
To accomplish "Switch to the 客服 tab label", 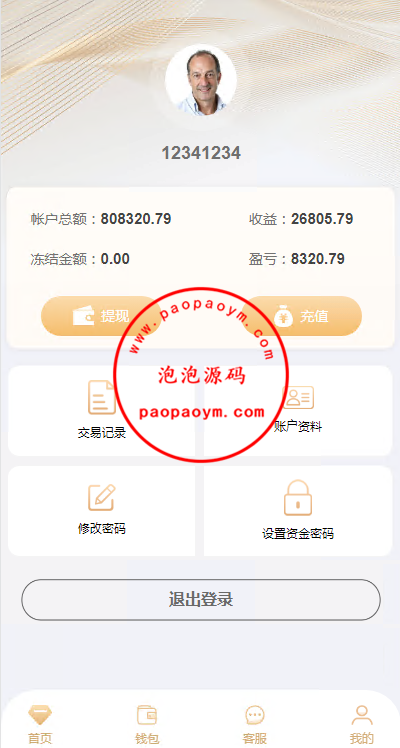I will coord(255,738).
